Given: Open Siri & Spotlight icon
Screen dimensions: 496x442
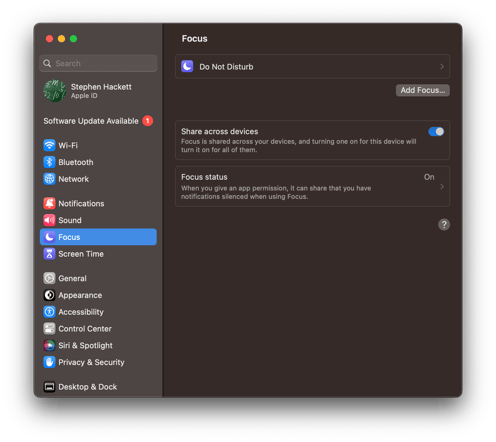Looking at the screenshot, I should pos(49,345).
